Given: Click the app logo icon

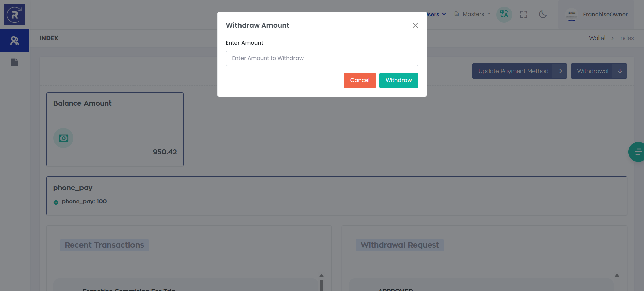Looking at the screenshot, I should pos(14,15).
